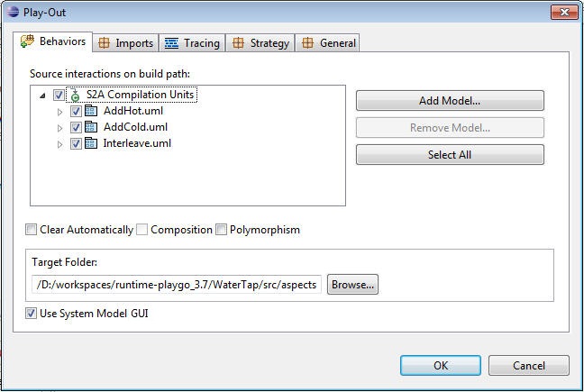Click the Target Folder path field
The width and height of the screenshot is (584, 392).
click(177, 285)
